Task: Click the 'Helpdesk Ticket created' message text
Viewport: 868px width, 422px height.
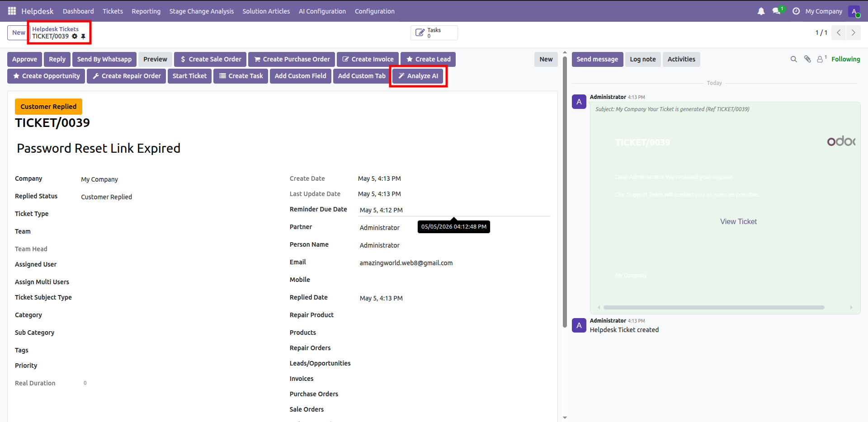Action: (x=624, y=330)
